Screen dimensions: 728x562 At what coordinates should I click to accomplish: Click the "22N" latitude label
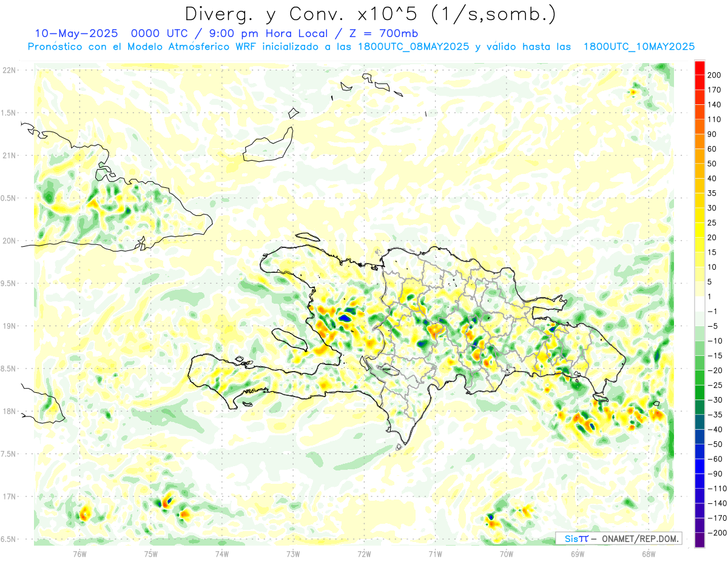[x=8, y=70]
